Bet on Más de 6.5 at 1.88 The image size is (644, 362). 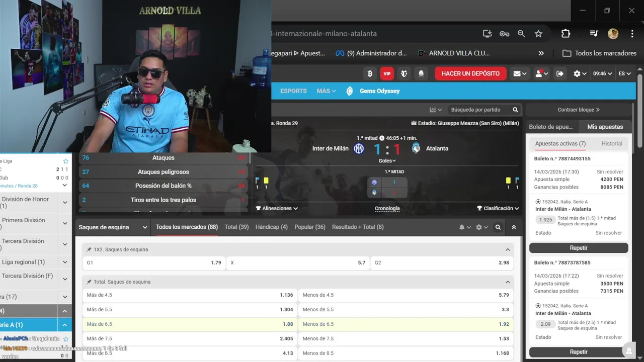pyautogui.click(x=189, y=324)
